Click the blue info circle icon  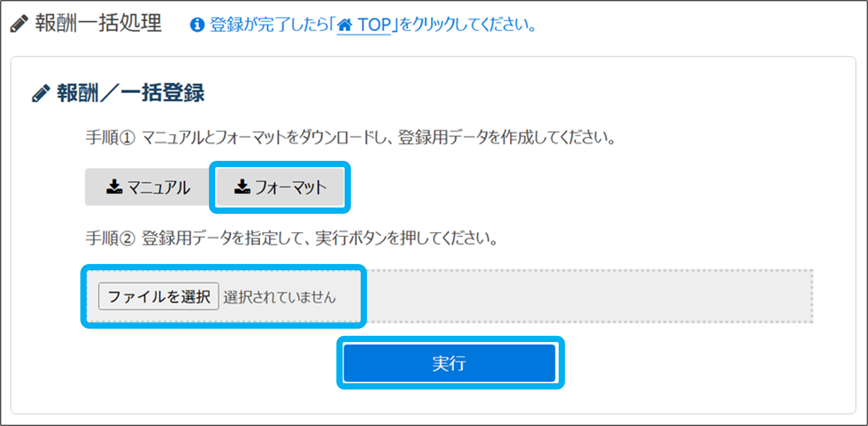(x=197, y=25)
